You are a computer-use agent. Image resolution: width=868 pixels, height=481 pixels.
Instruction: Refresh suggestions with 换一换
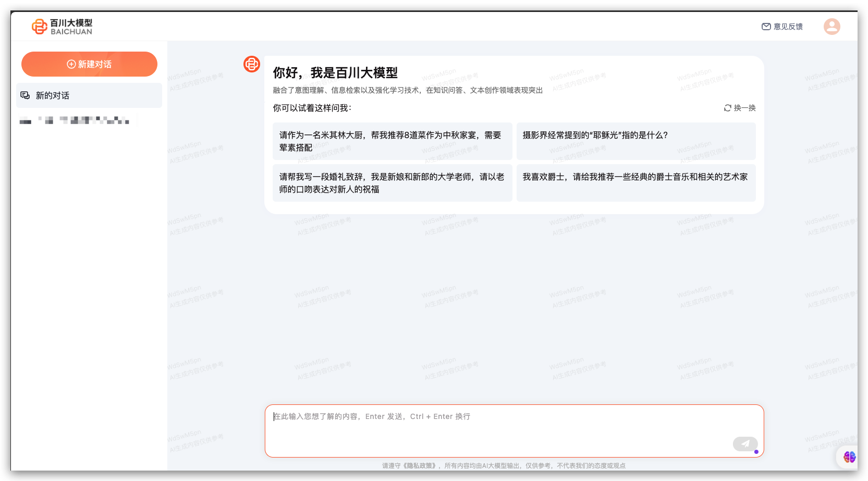pyautogui.click(x=740, y=108)
